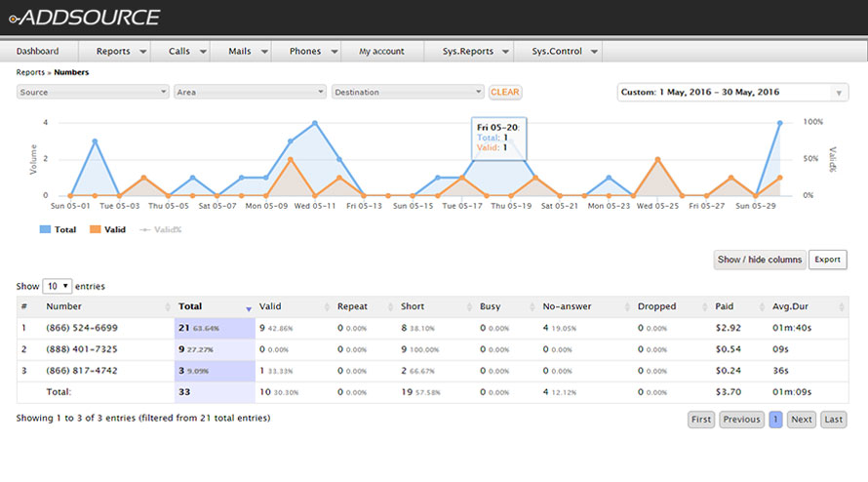Click Show / hide columns button
This screenshot has width=868, height=482.
760,260
